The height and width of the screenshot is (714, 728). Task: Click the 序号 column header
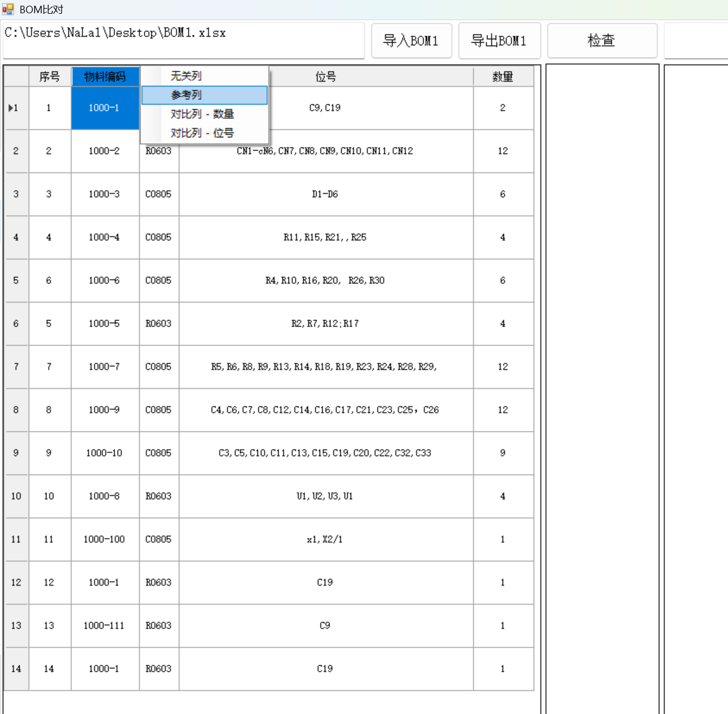(49, 77)
